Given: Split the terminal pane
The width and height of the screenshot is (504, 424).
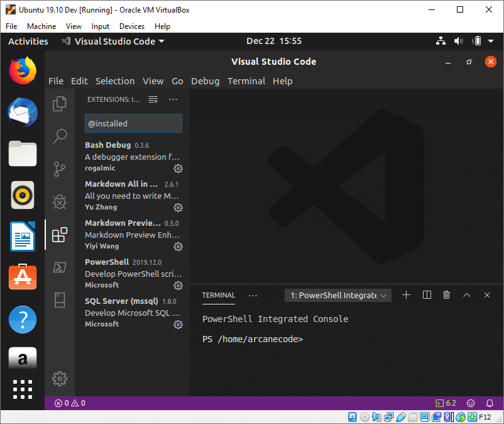Looking at the screenshot, I should click(x=427, y=295).
